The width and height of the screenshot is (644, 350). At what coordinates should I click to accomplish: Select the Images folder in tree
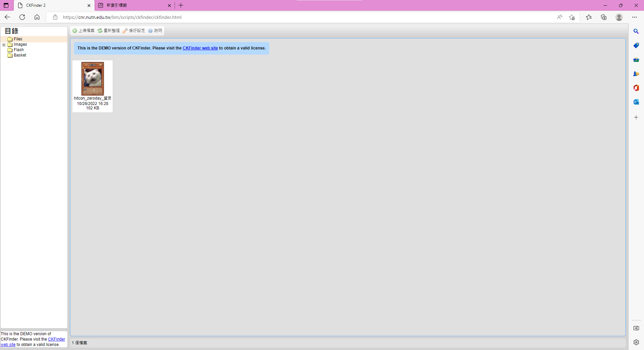[20, 44]
